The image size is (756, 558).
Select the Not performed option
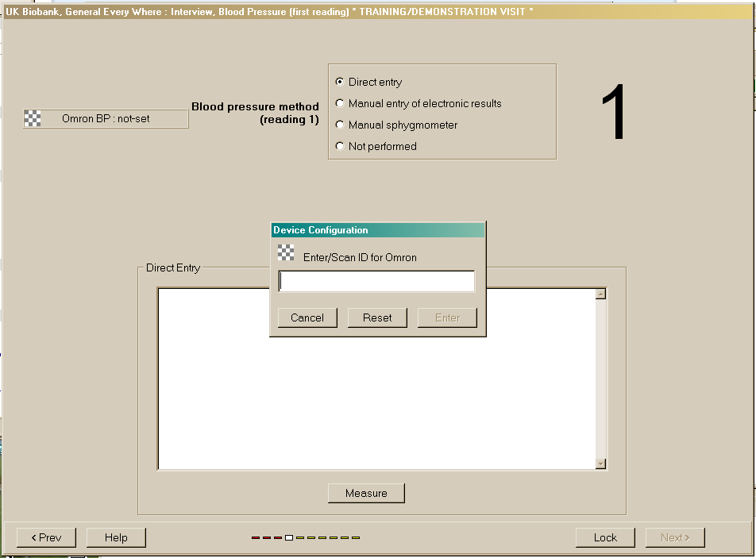340,146
